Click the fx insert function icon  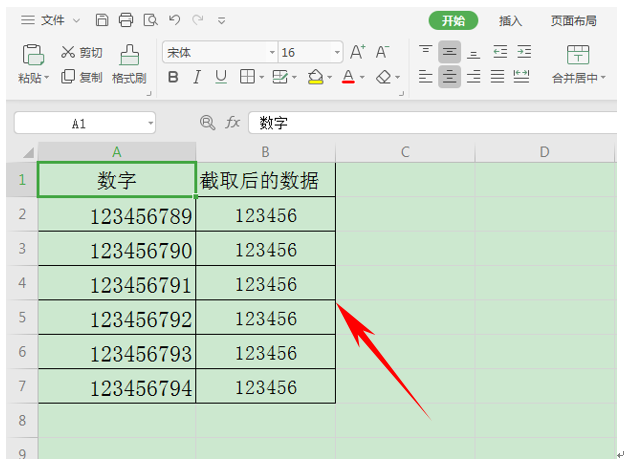point(233,122)
